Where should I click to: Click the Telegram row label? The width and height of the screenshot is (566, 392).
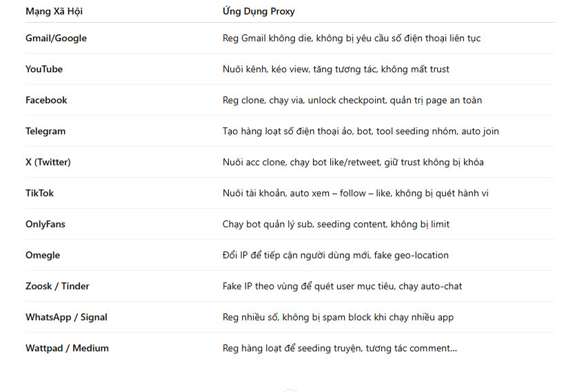pos(46,131)
